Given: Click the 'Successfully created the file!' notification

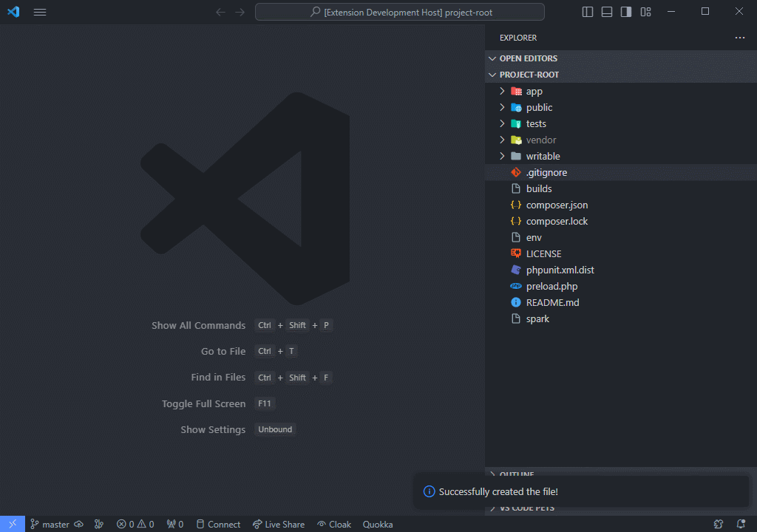Looking at the screenshot, I should 581,491.
